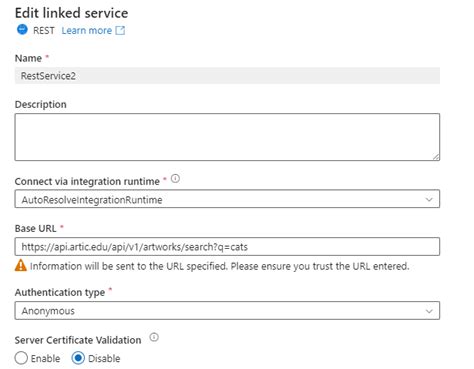
Task: Click the Description label
Action: click(x=41, y=104)
